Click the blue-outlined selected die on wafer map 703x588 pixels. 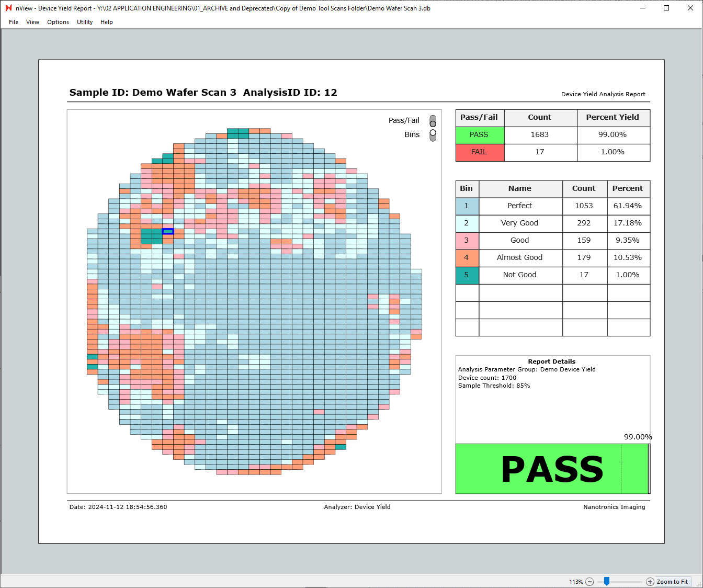168,231
